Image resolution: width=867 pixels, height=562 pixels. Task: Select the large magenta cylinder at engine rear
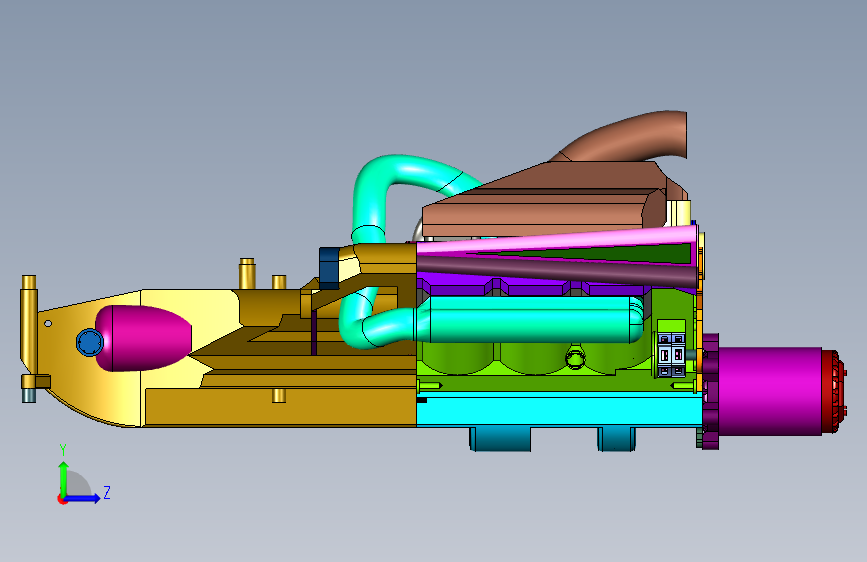[770, 391]
